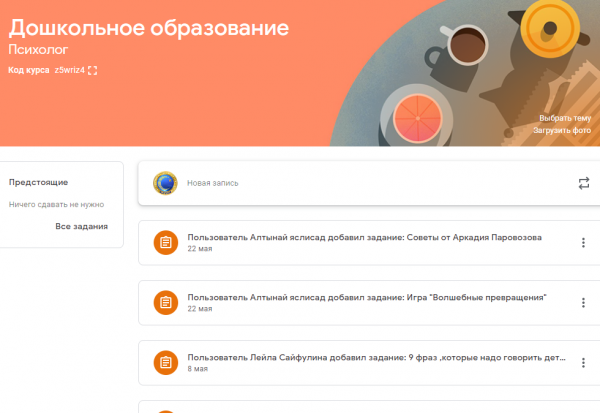Display the course code z5wrlz4 in fullscreen
Screen dimensions: 600x413
point(93,70)
